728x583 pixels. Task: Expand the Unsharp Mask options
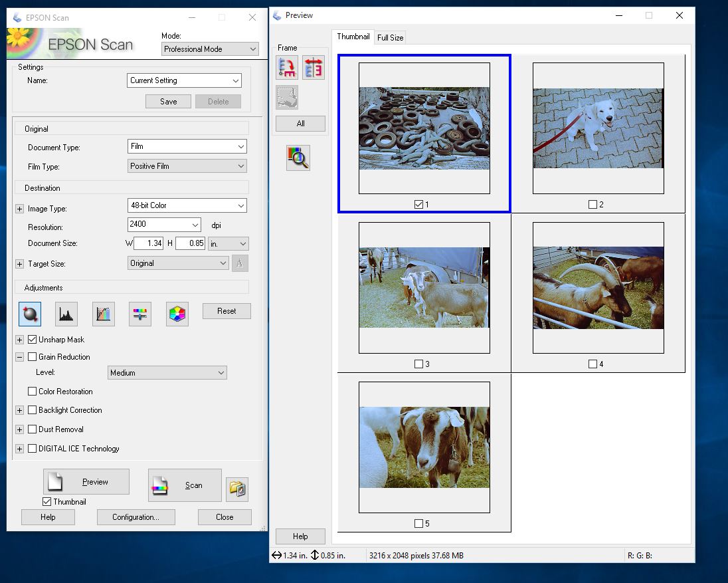coord(19,340)
